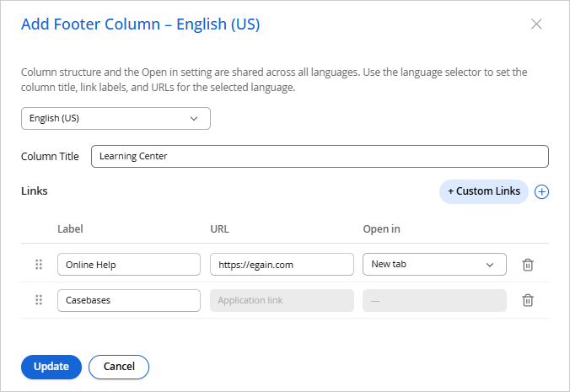The height and width of the screenshot is (392, 570).
Task: Click the Column Title label text
Action: 50,157
